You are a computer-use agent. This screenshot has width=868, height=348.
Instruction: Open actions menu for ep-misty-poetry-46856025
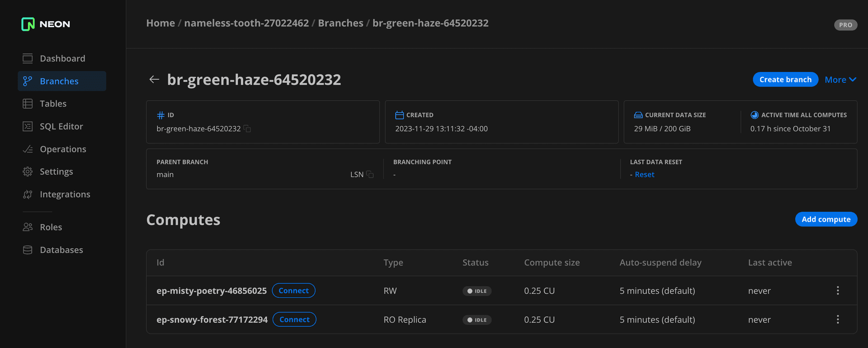837,291
